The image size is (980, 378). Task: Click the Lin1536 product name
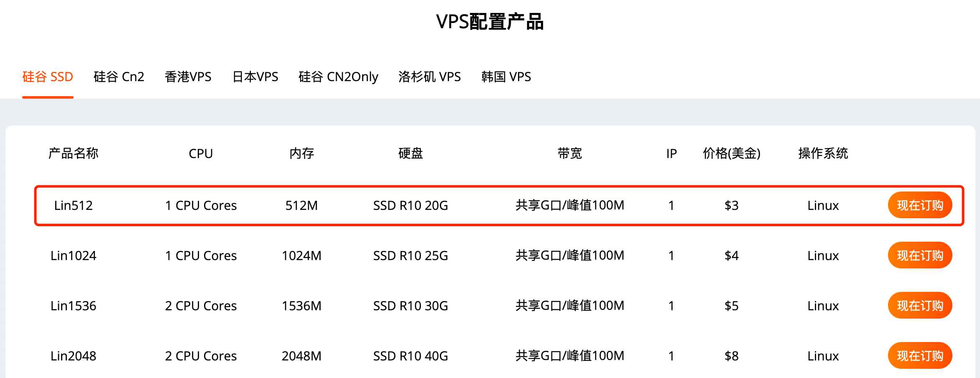(x=73, y=306)
